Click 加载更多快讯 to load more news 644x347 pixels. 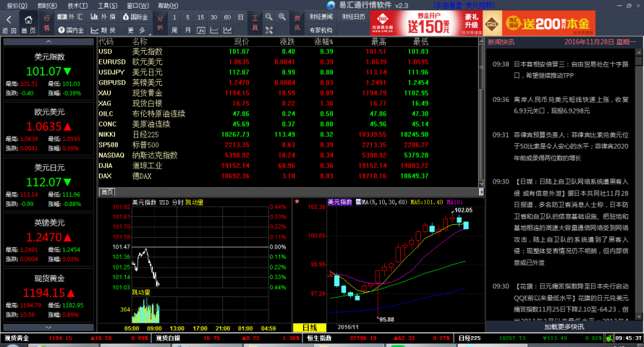(563, 327)
